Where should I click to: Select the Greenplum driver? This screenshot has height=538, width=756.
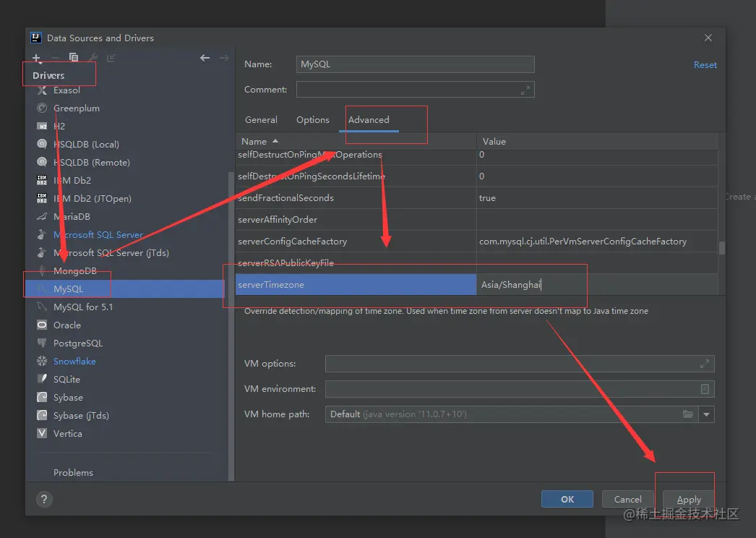76,108
